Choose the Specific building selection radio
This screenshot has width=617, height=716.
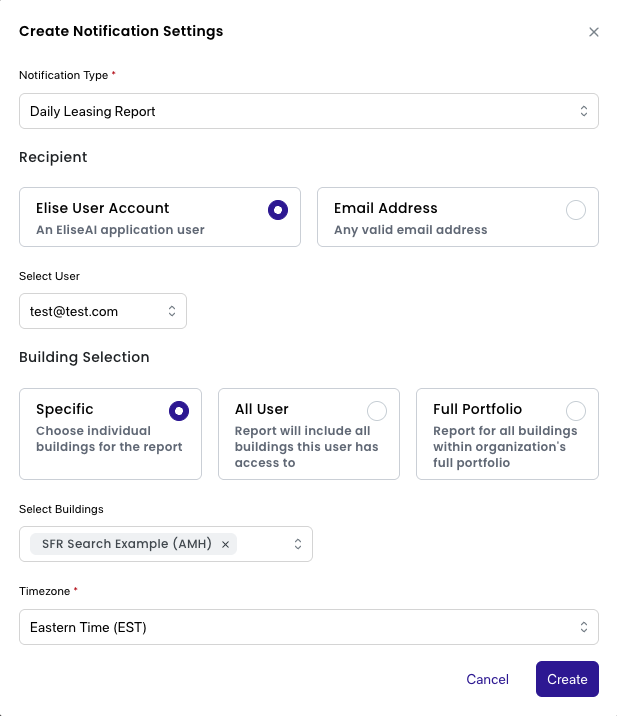179,411
